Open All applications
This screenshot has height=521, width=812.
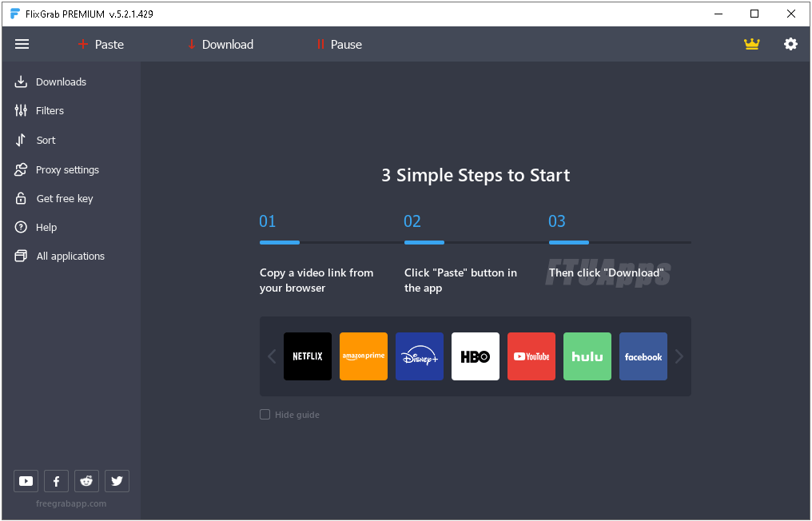point(60,256)
